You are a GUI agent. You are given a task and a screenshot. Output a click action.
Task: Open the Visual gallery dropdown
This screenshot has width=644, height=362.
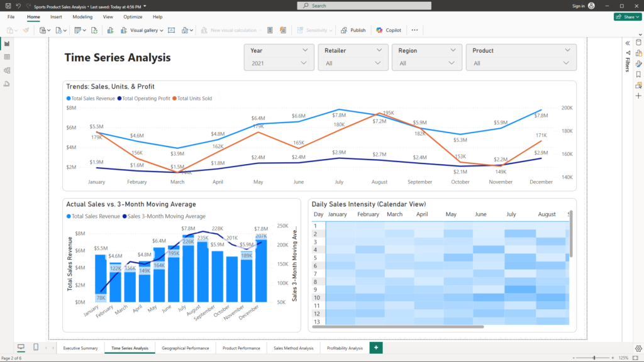147,30
